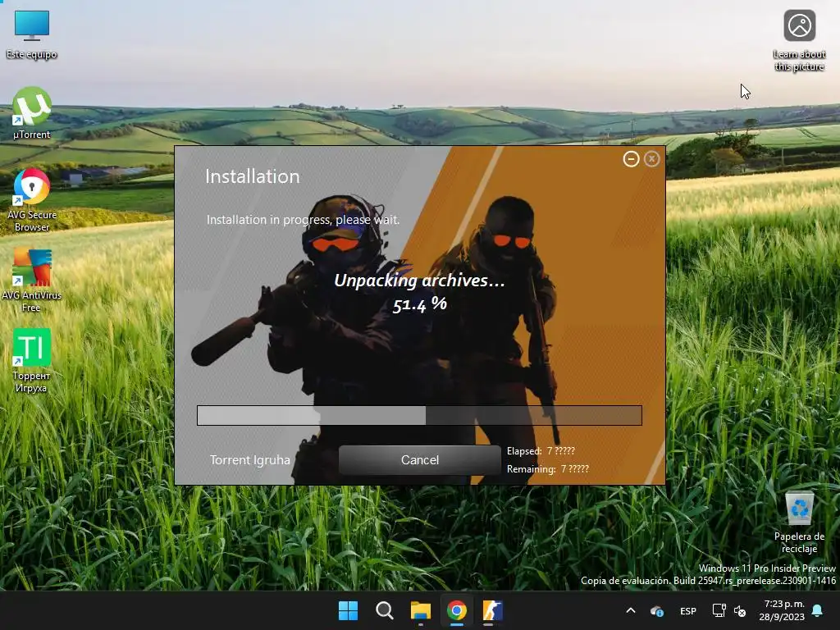Open the notifications bell icon
The width and height of the screenshot is (840, 630).
pos(818,610)
